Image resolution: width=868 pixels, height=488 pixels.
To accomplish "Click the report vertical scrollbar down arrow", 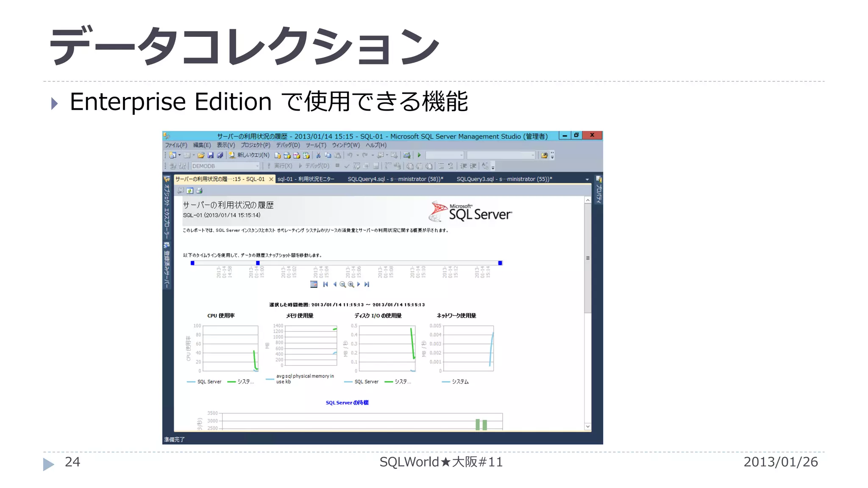I will click(x=587, y=426).
